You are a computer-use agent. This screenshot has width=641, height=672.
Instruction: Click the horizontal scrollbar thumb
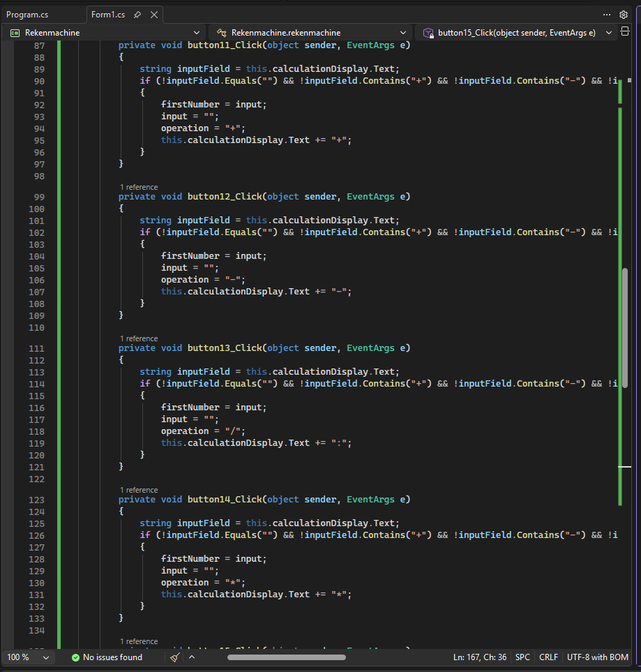point(287,657)
